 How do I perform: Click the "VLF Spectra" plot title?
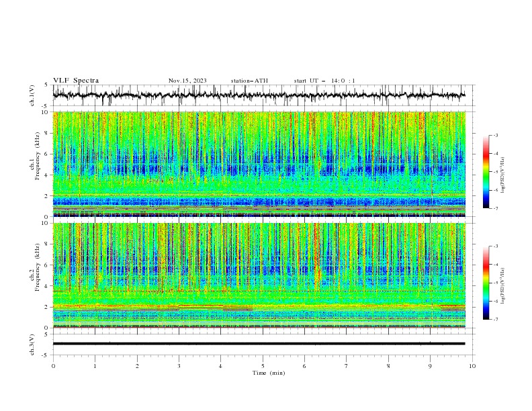tap(76, 81)
